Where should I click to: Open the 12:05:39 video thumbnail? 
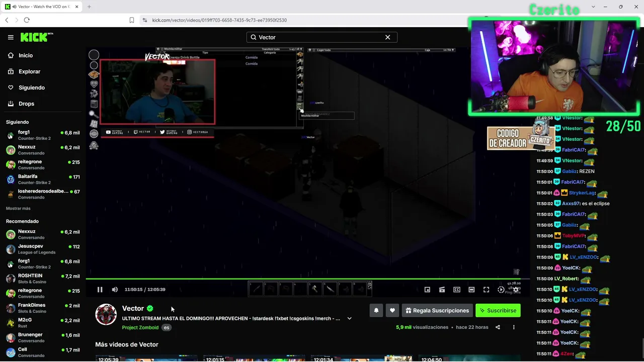coord(146,358)
